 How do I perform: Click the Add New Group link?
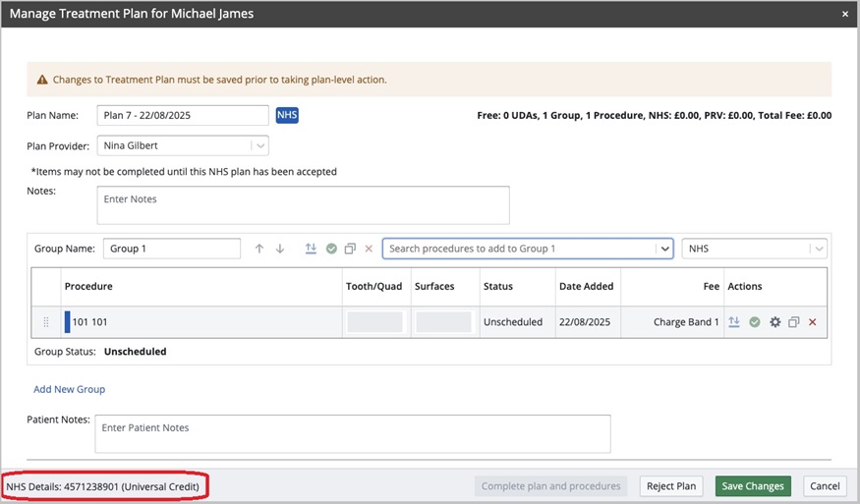[69, 389]
